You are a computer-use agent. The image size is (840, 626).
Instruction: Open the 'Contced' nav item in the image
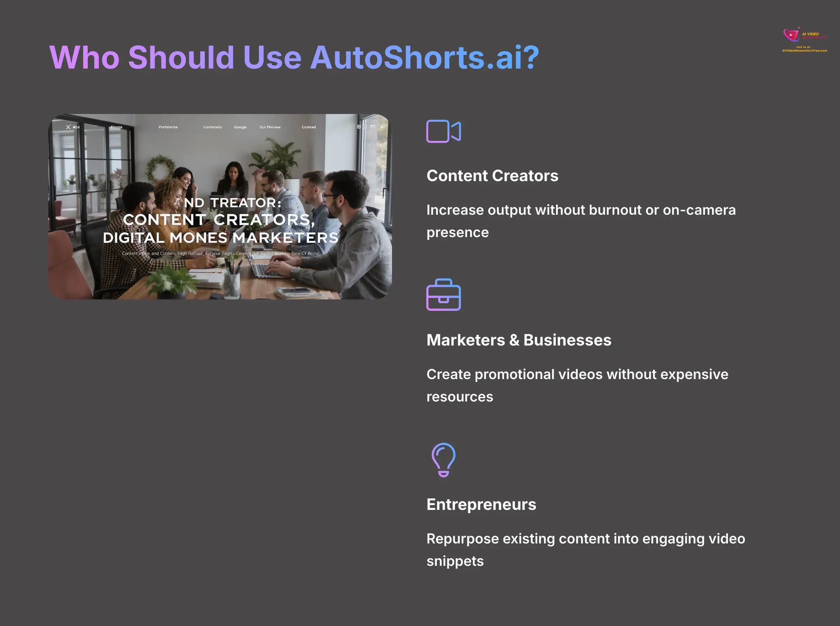click(x=309, y=127)
